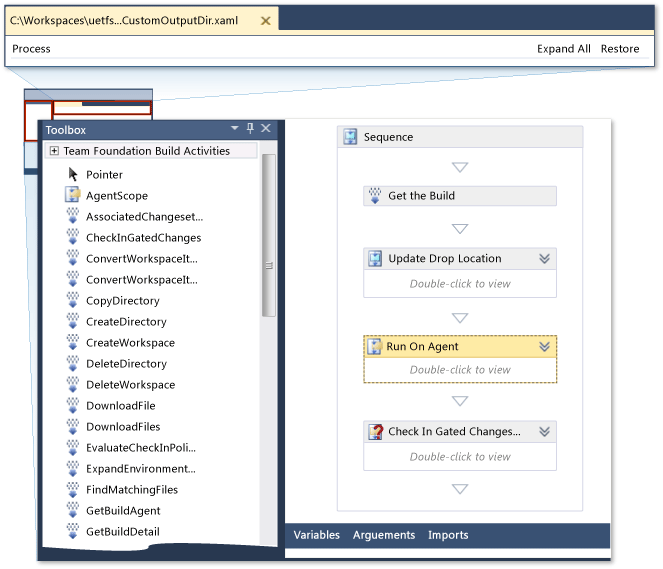The width and height of the screenshot is (663, 569).
Task: Select the DownloadFile activity icon
Action: (x=73, y=405)
